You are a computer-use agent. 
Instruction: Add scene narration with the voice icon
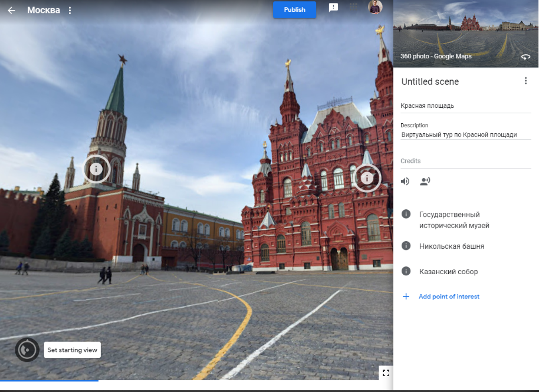[x=425, y=182]
